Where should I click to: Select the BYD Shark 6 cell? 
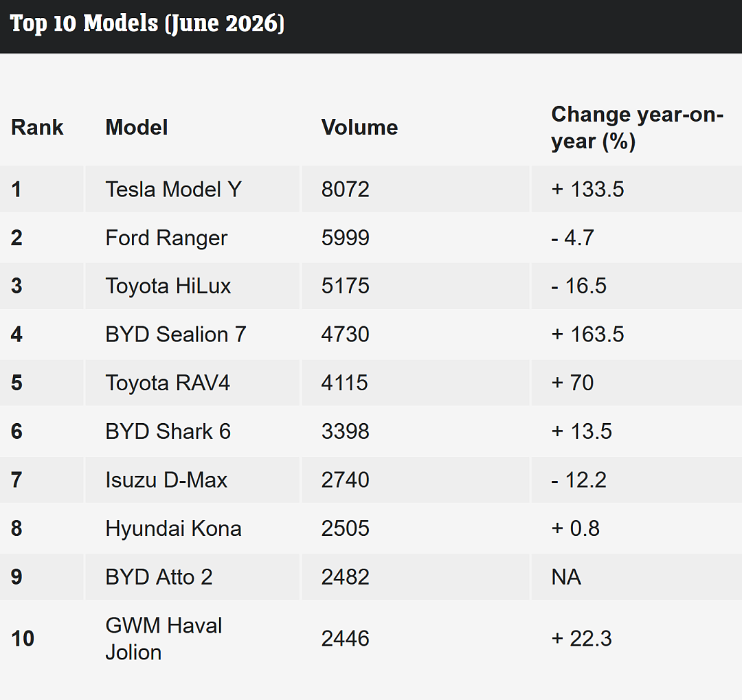pyautogui.click(x=168, y=431)
